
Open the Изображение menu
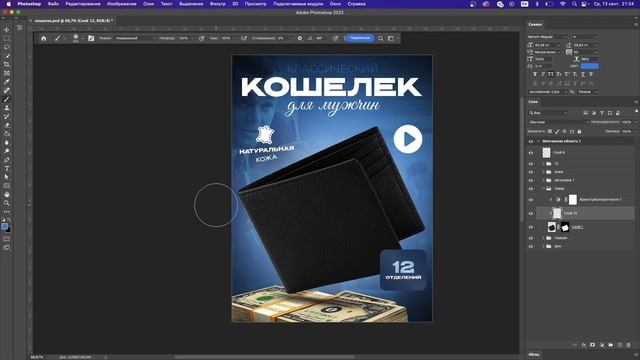click(x=122, y=4)
